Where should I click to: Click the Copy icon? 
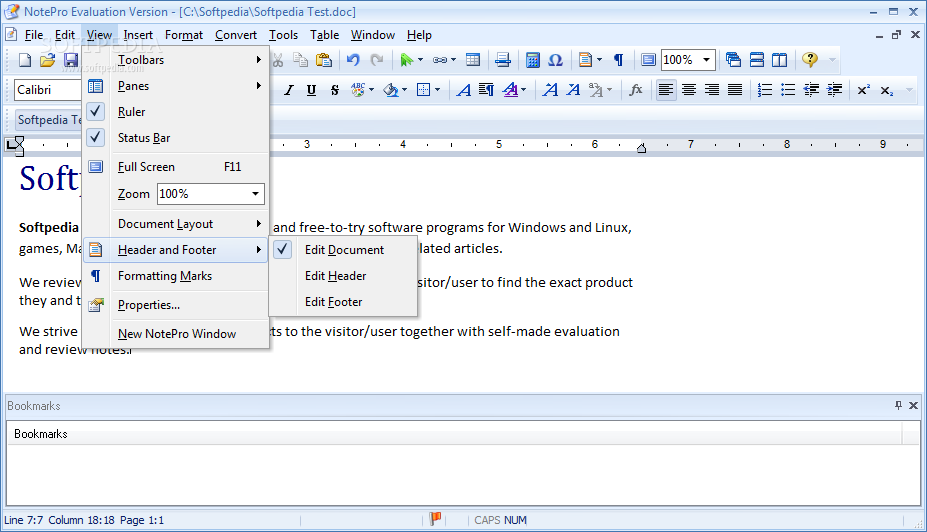300,60
